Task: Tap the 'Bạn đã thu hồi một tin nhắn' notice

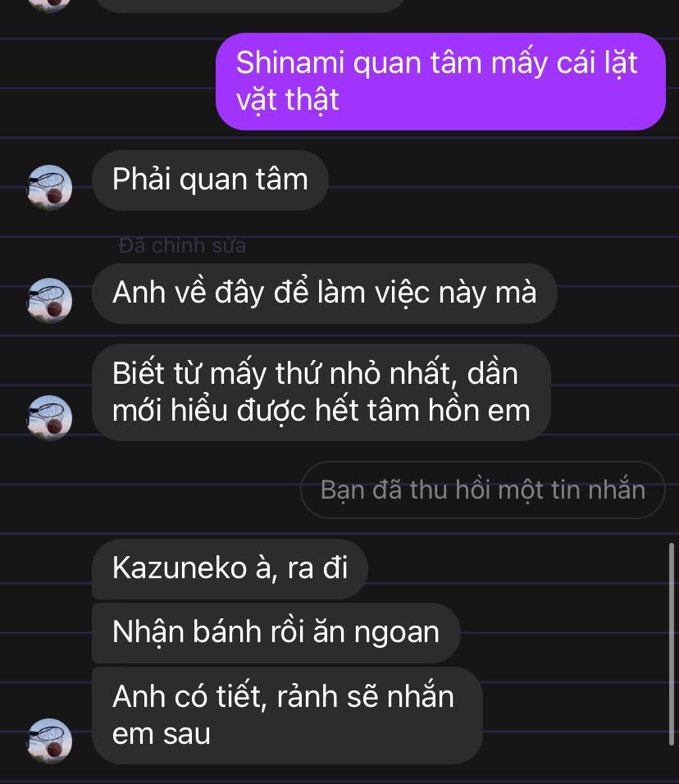Action: 482,490
